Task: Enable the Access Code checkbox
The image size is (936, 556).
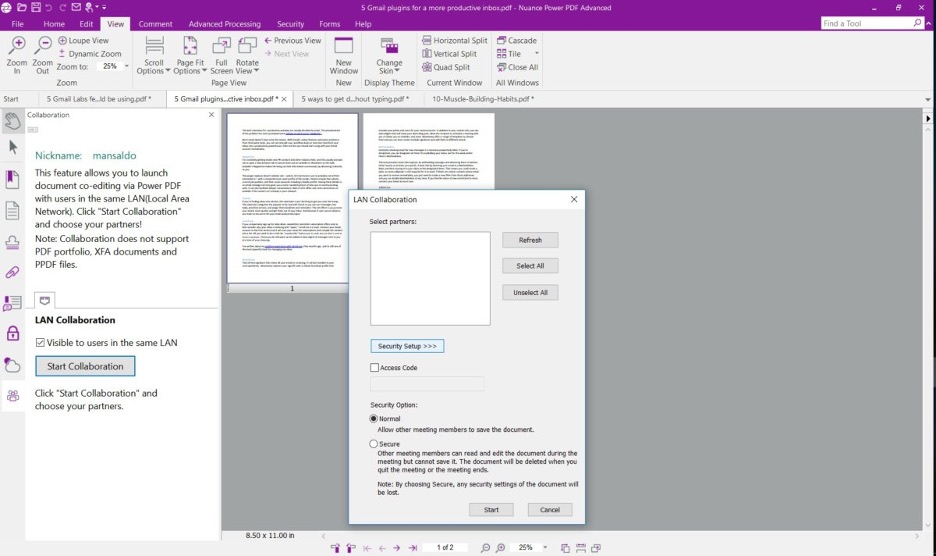Action: (375, 368)
